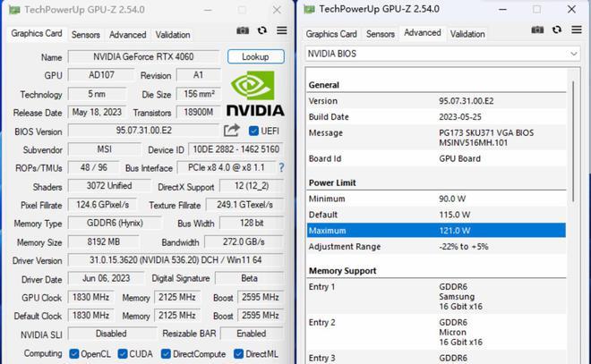Minimize the right GPU-Z window

[x=502, y=10]
